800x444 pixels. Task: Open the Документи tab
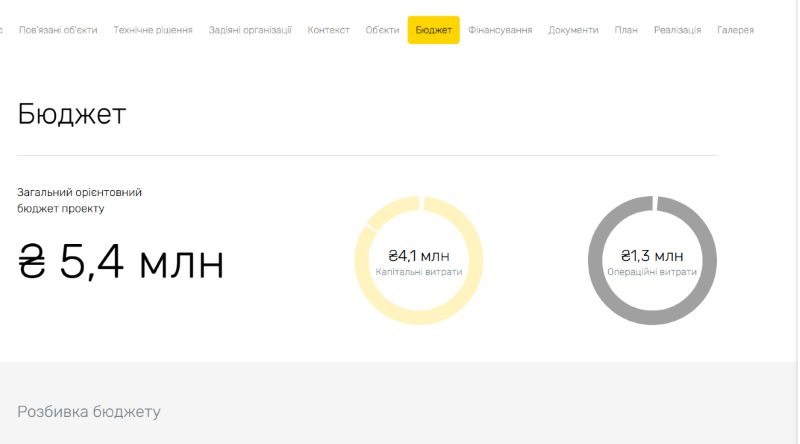pos(573,30)
